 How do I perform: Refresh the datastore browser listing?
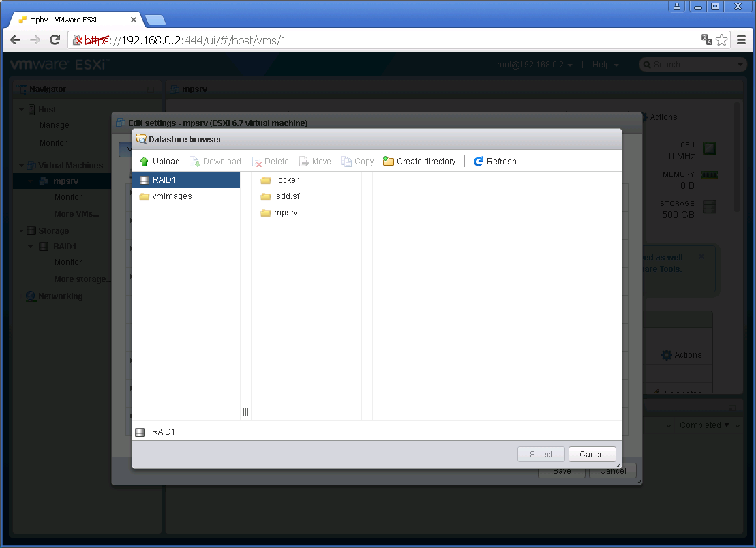coord(495,162)
